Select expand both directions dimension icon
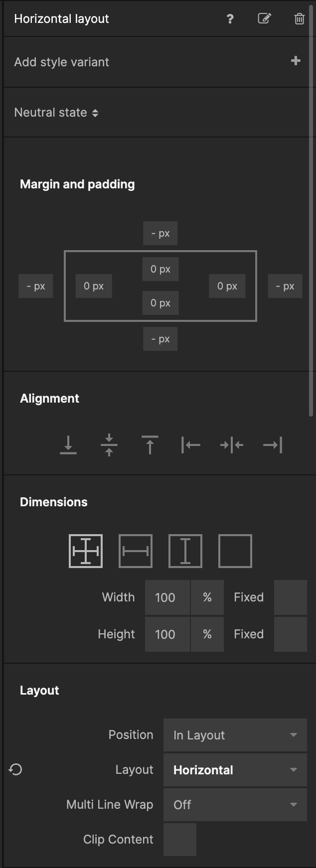 pyautogui.click(x=86, y=551)
